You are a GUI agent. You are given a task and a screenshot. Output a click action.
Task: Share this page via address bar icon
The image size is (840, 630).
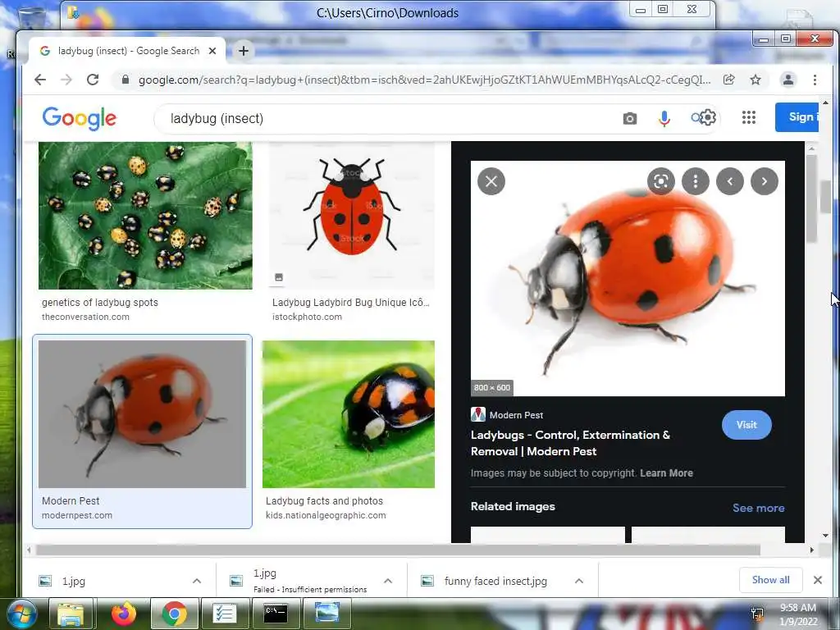coord(728,80)
